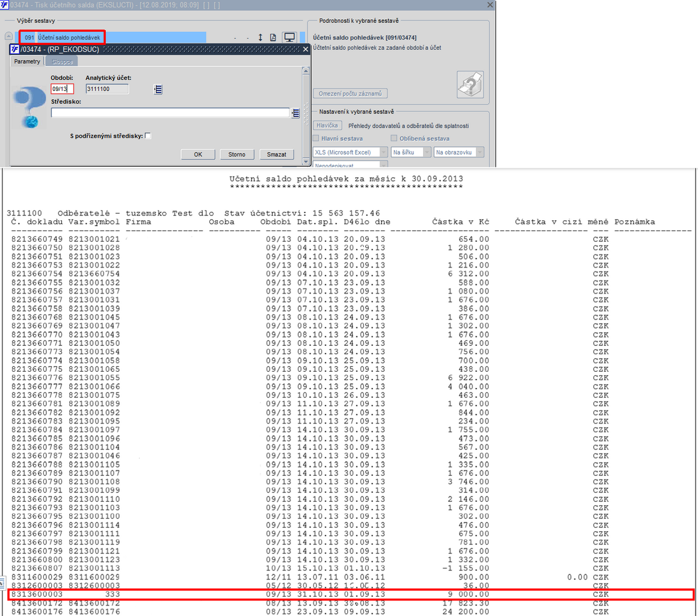Click the negative amount -1 155.00

466,568
